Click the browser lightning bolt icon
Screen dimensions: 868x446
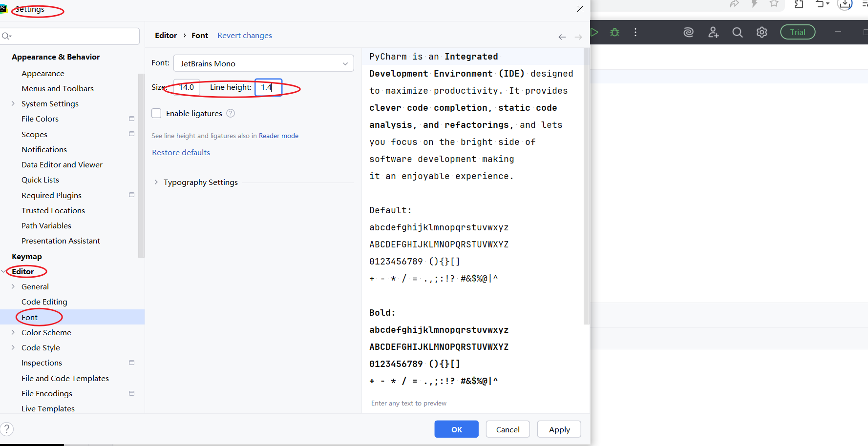pyautogui.click(x=754, y=4)
